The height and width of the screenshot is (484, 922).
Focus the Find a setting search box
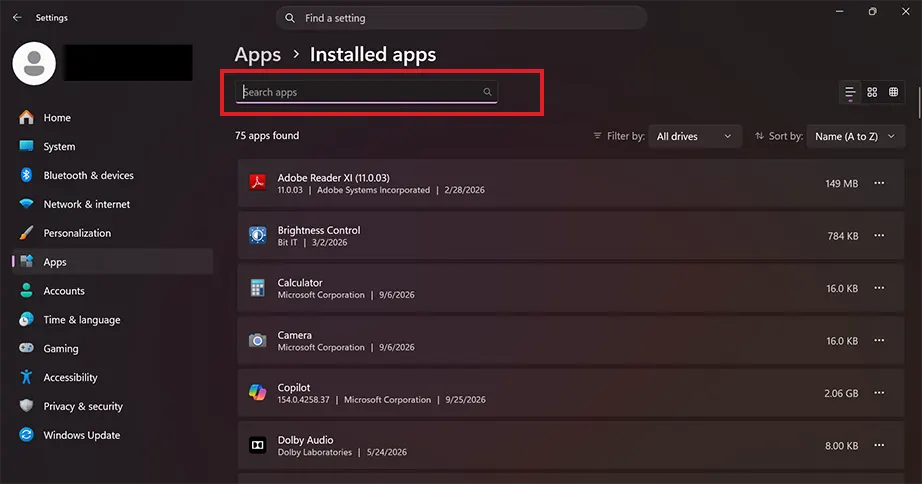click(x=462, y=18)
